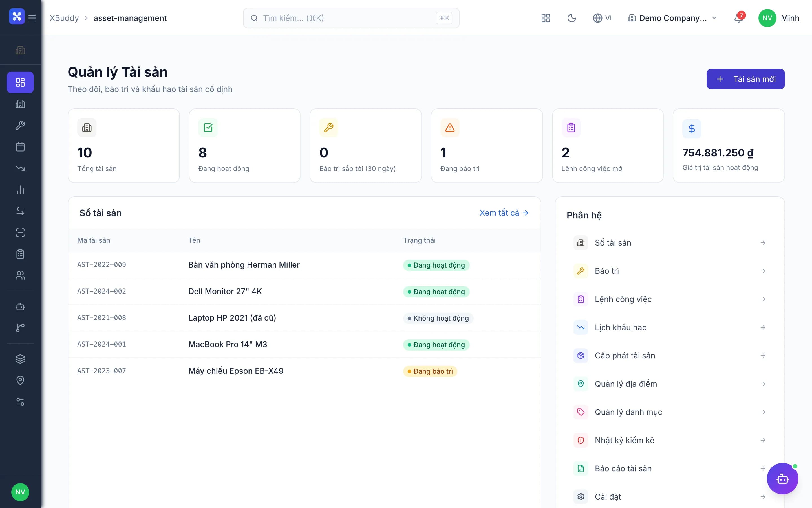The image size is (812, 508).
Task: Open Cài đặt in Phân hệ list
Action: coord(670,497)
